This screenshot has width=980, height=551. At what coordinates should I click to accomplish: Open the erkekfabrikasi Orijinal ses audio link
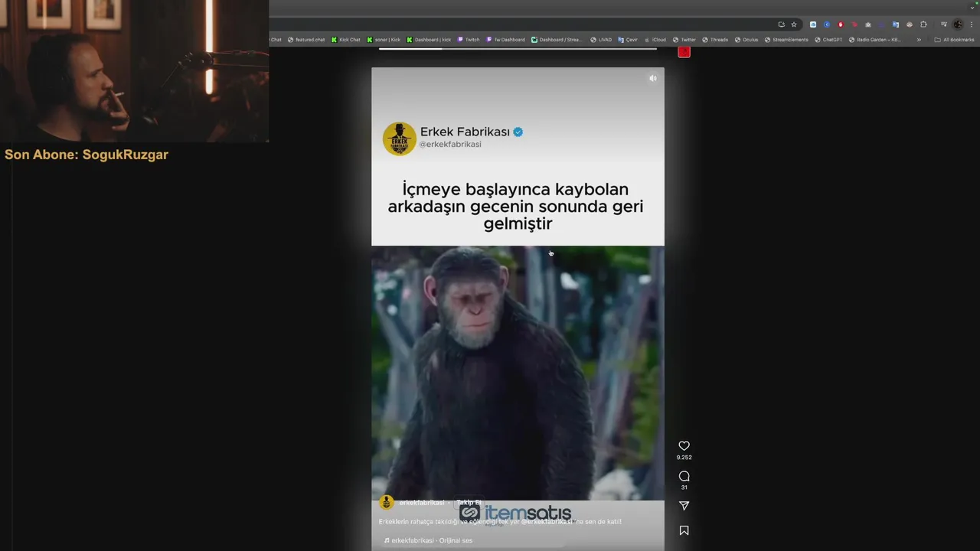pos(428,540)
